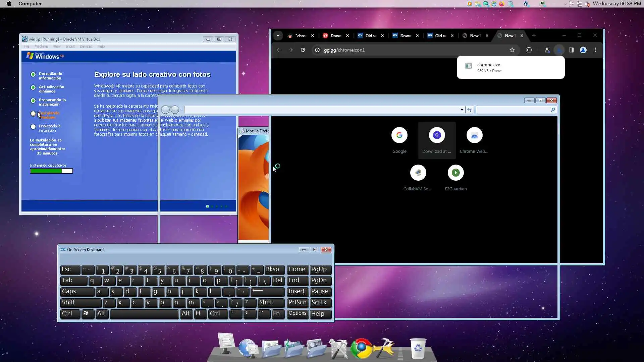Open the Chrome extensions puzzle icon
This screenshot has width=644, height=362.
coord(529,50)
